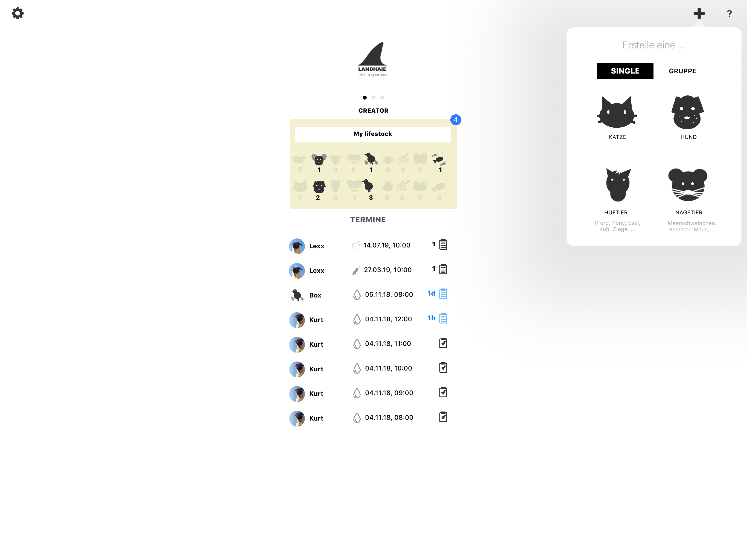
Task: Click the bird group icon with count 3
Action: [369, 186]
